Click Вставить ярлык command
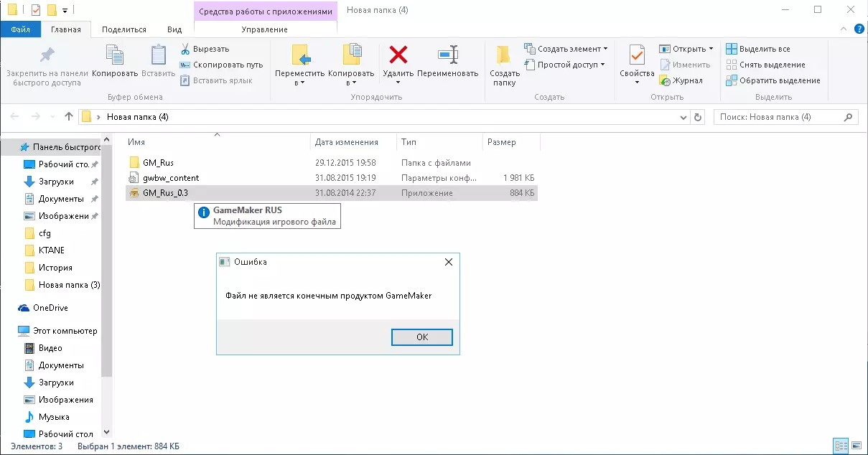868x455 pixels. coord(216,80)
